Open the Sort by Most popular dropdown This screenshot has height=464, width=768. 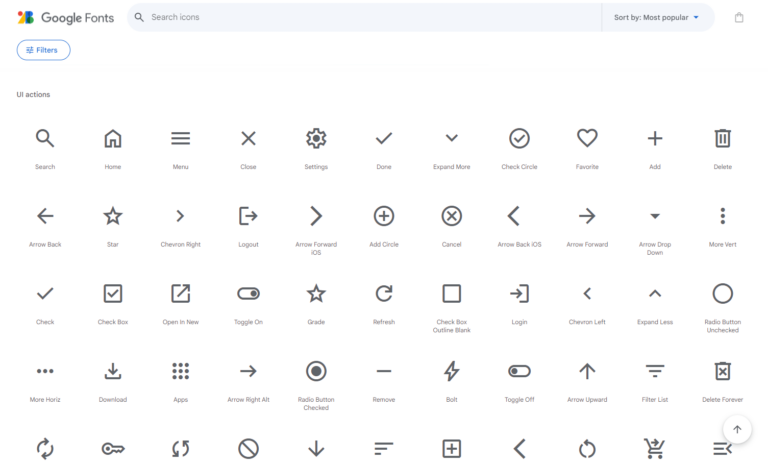657,17
